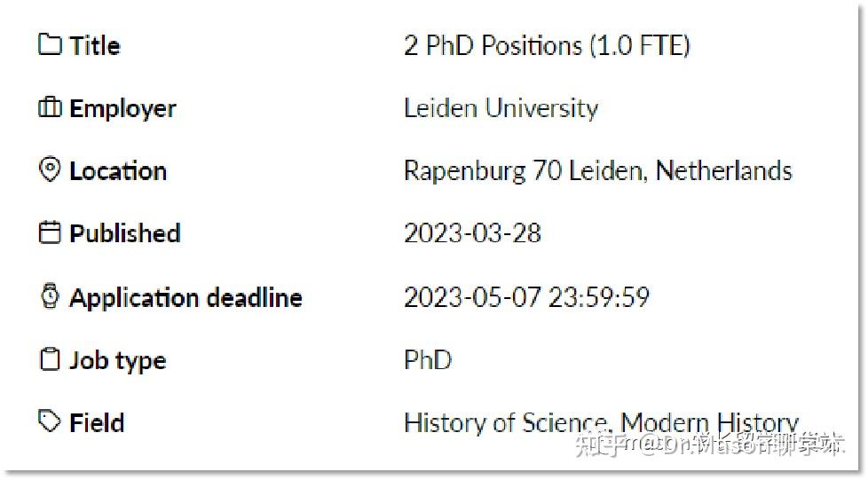
Task: Click the PhD job type value
Action: point(428,360)
